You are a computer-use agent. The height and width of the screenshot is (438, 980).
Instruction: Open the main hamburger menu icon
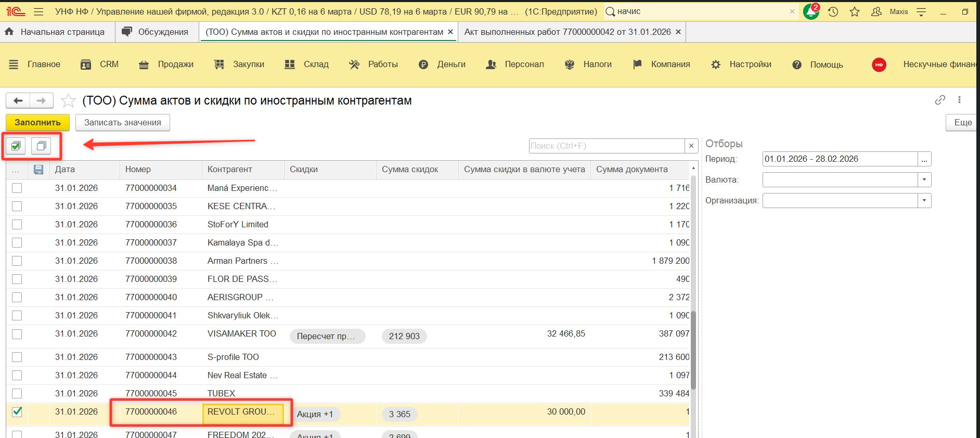38,11
